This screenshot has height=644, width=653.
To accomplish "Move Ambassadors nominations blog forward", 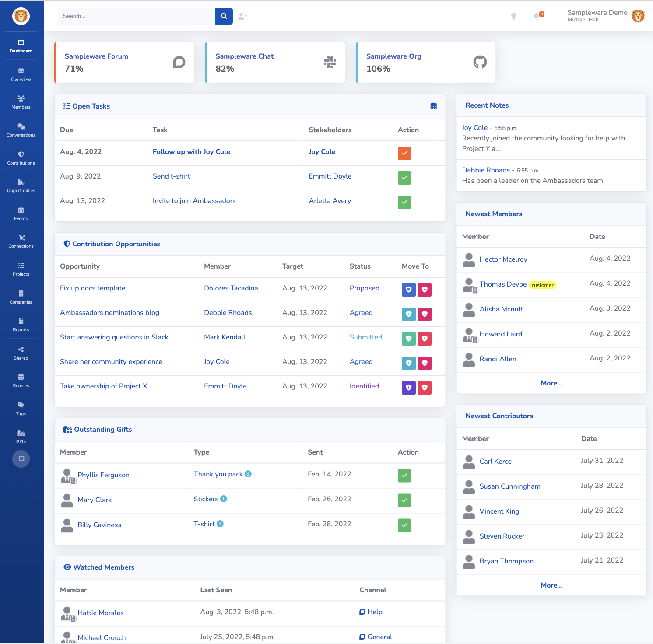I will pos(409,314).
